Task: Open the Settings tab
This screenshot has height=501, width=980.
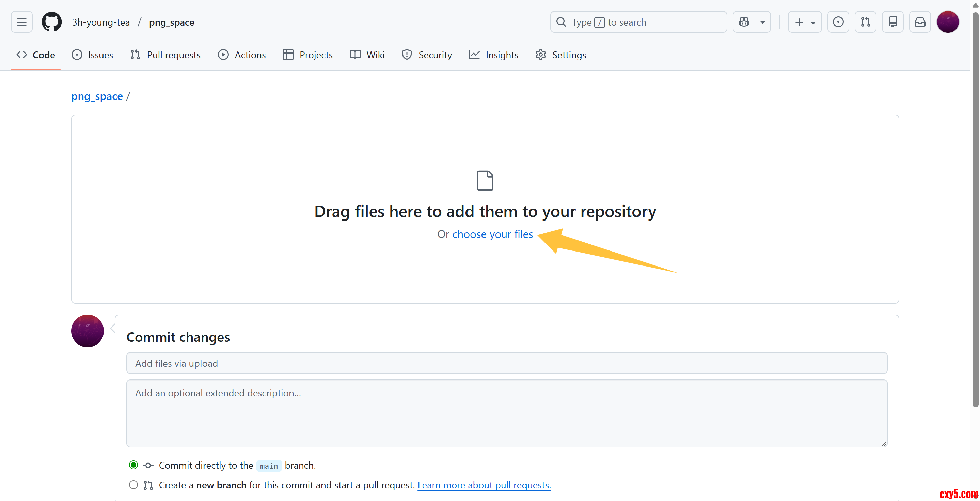Action: tap(560, 55)
